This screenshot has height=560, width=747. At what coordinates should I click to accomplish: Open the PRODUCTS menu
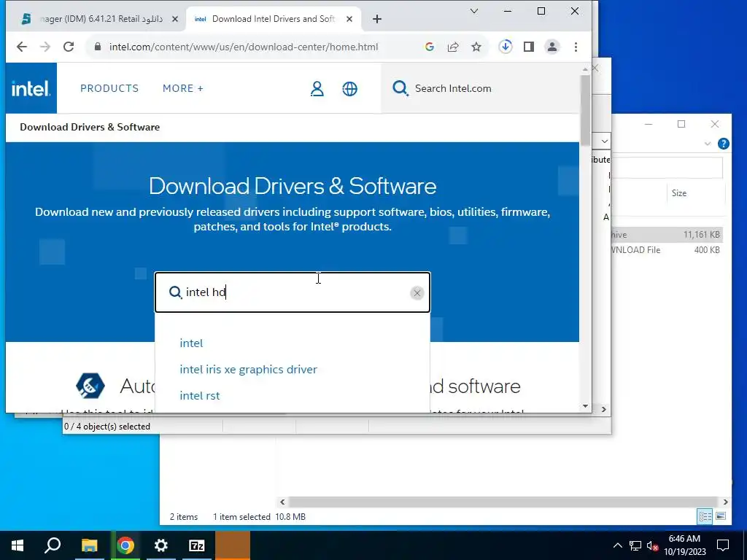109,88
